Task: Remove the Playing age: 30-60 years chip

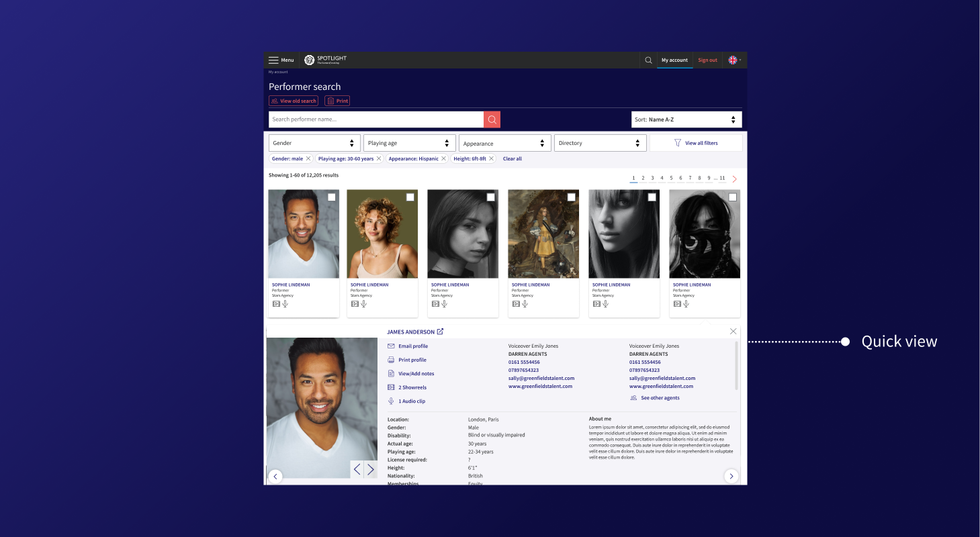Action: [x=379, y=158]
